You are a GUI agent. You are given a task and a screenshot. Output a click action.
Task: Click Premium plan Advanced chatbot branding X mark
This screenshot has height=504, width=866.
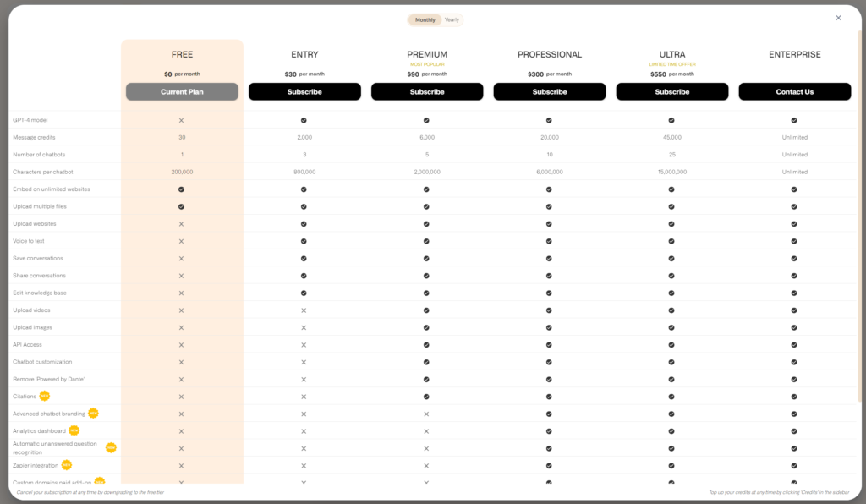point(426,414)
